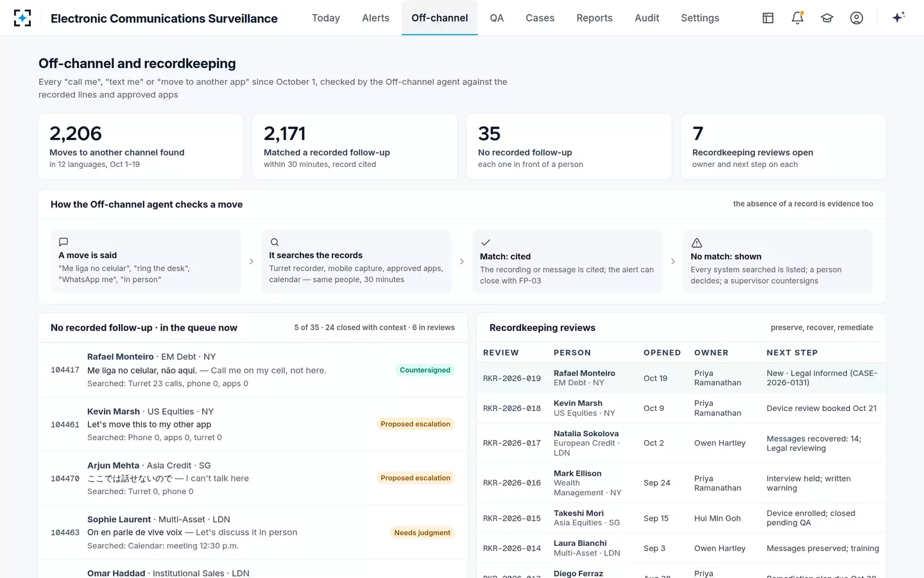Screen dimensions: 924x578
Task: Click the OWNER column header
Action: click(x=711, y=353)
